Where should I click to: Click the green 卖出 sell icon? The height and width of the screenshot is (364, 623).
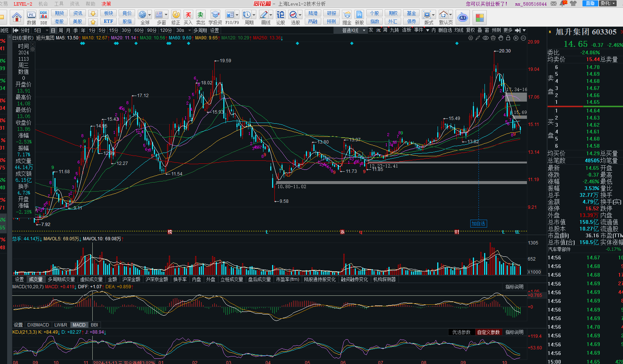[x=201, y=15]
